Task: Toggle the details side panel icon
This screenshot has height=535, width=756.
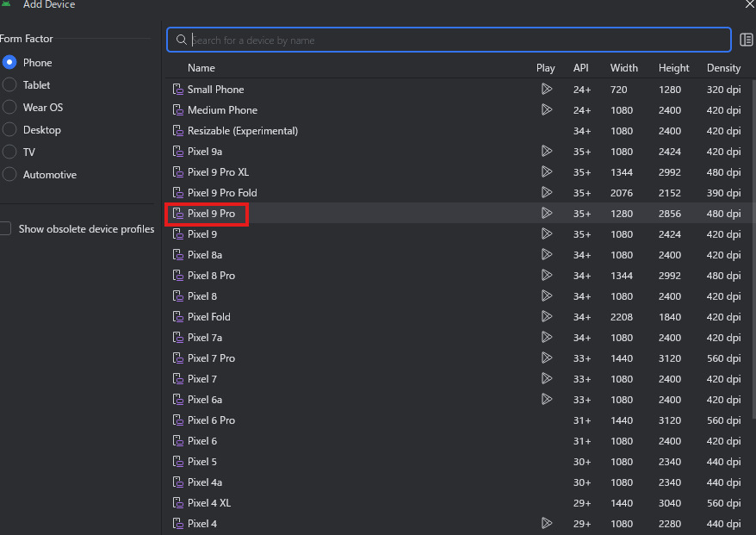Action: [x=746, y=40]
